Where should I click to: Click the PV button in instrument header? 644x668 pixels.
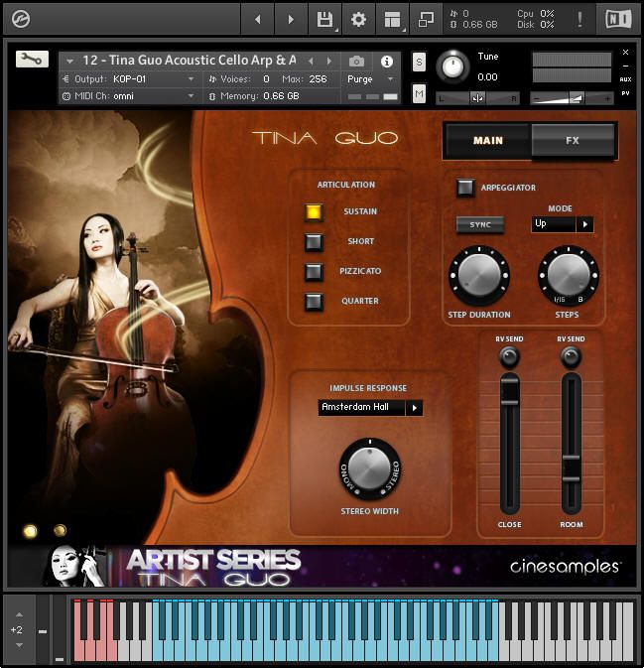625,93
